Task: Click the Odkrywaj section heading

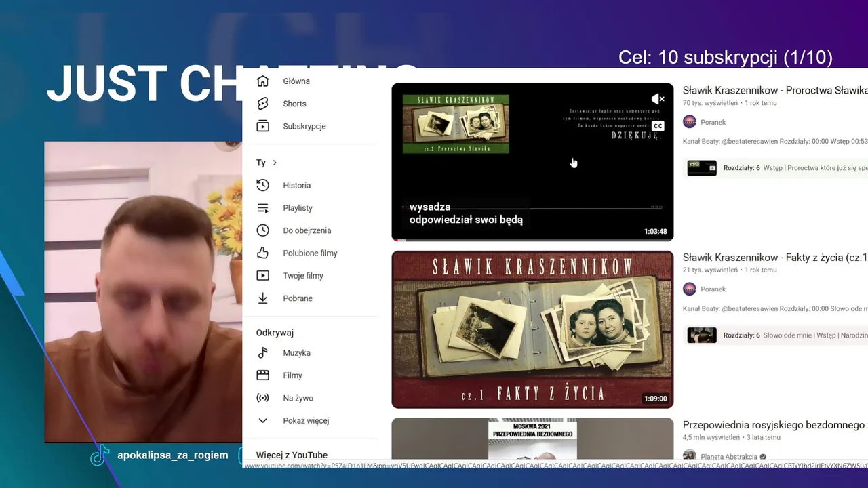Action: [275, 333]
